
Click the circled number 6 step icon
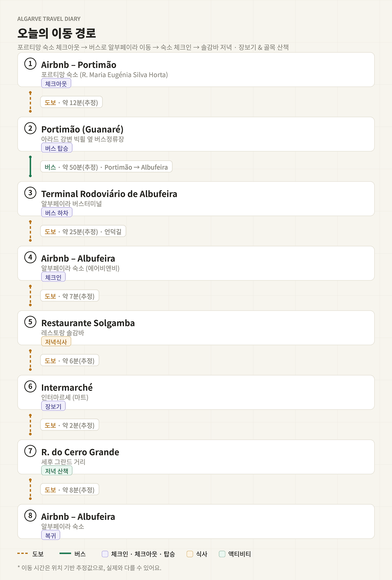(30, 386)
